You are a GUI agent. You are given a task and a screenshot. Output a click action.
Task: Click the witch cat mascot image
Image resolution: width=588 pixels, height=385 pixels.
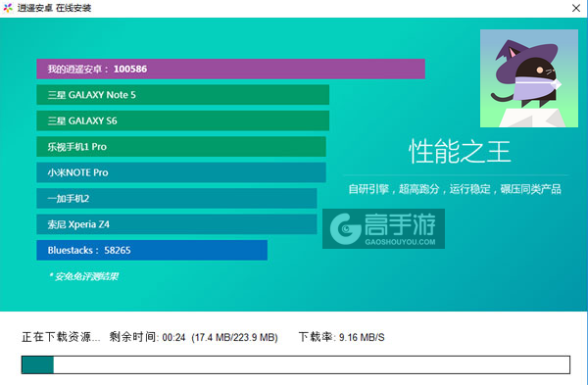(529, 78)
